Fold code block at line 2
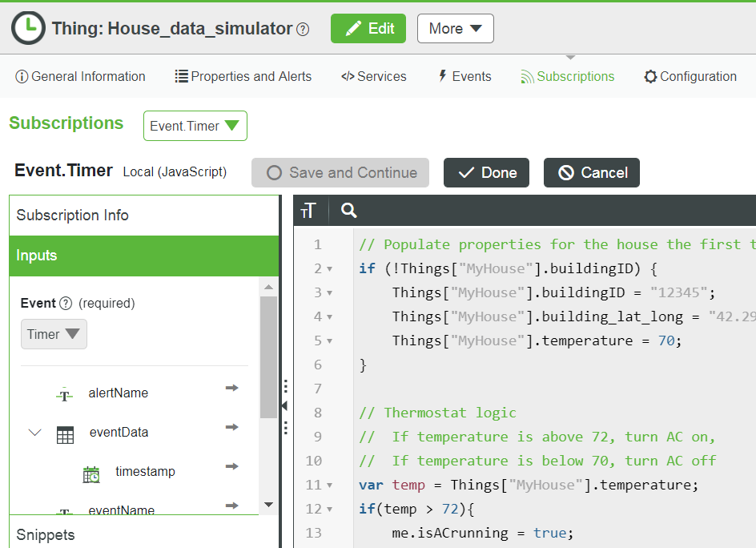This screenshot has height=548, width=756. (x=330, y=269)
